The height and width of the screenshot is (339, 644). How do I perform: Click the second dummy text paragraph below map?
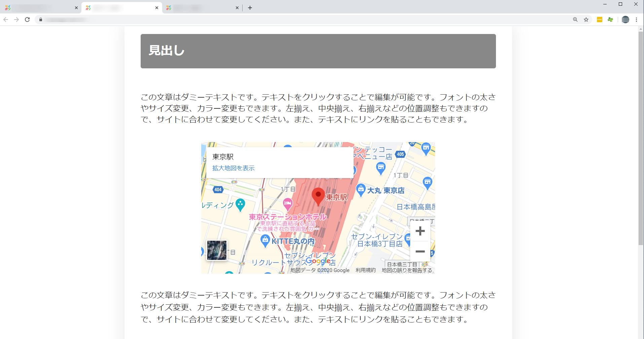point(318,307)
